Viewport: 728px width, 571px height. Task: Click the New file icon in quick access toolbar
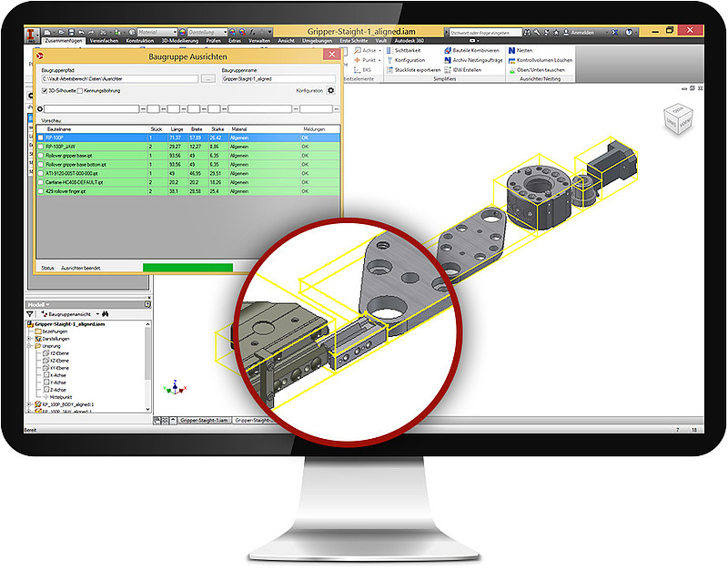coord(47,32)
